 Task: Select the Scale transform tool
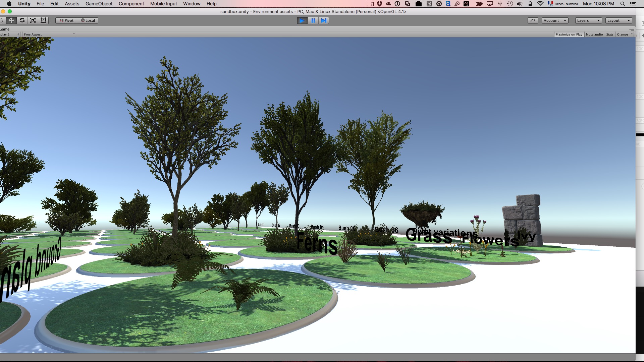coord(33,20)
